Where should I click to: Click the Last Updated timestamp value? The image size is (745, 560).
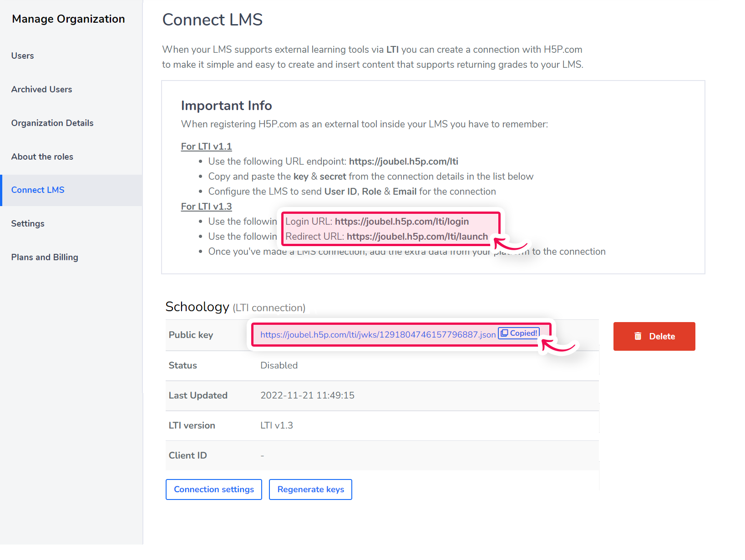pos(307,395)
